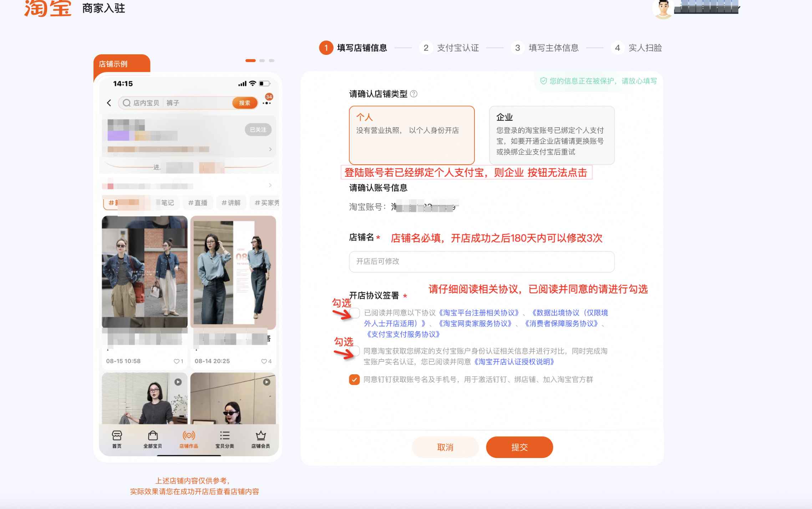
Task: Uncheck the 同意钉钉获取账号名 checkbox
Action: pyautogui.click(x=354, y=380)
